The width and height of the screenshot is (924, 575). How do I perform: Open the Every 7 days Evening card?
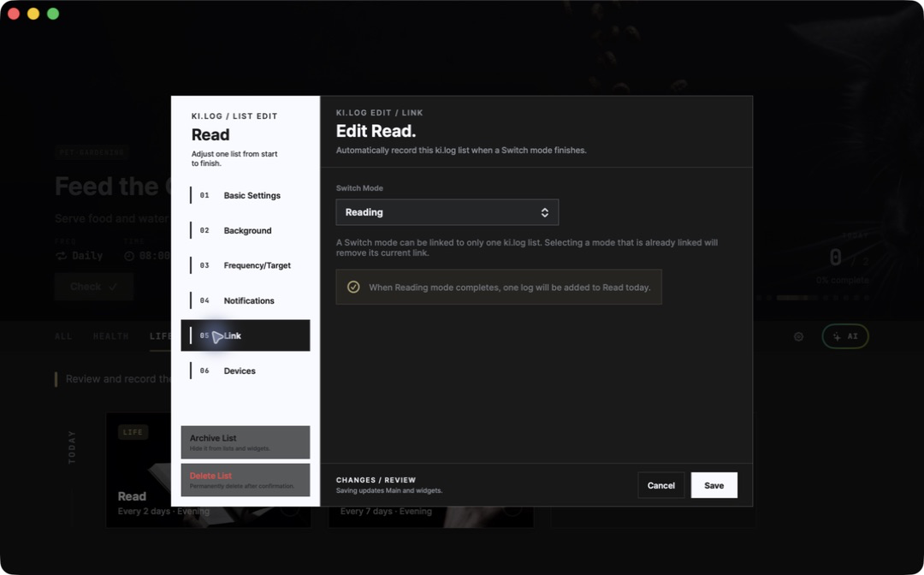(430, 517)
